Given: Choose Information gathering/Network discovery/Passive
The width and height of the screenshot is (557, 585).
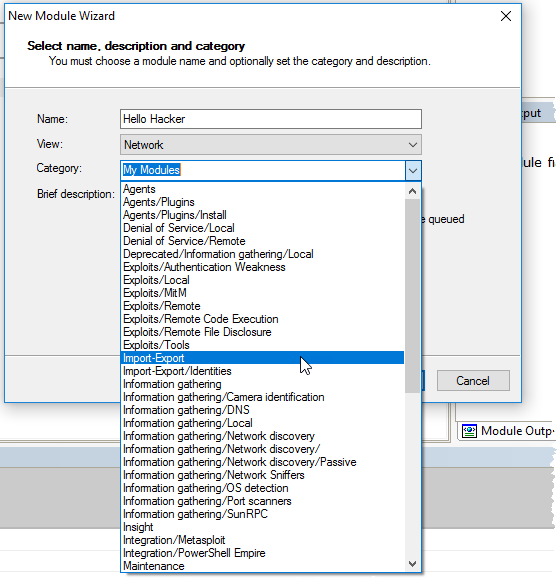Looking at the screenshot, I should pyautogui.click(x=263, y=462).
